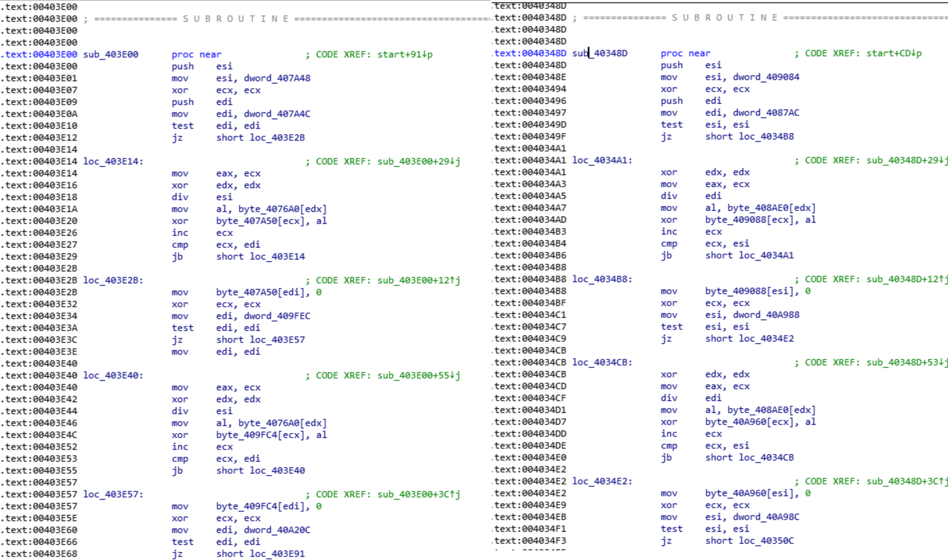The image size is (948, 560).
Task: Follow jump target short loc_403E2B
Action: [277, 138]
